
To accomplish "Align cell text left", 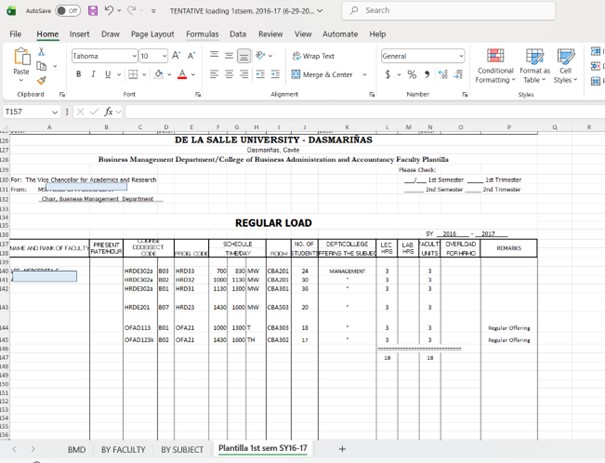I will (x=214, y=74).
